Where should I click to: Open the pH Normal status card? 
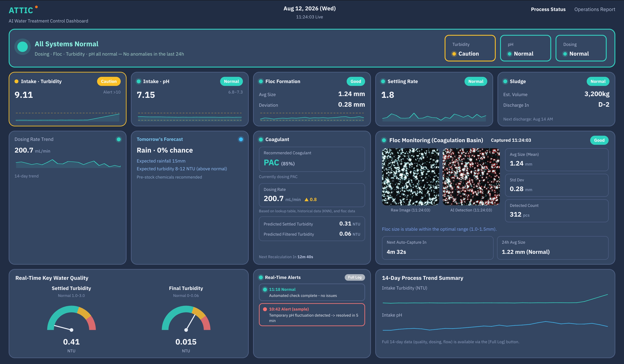tap(525, 48)
